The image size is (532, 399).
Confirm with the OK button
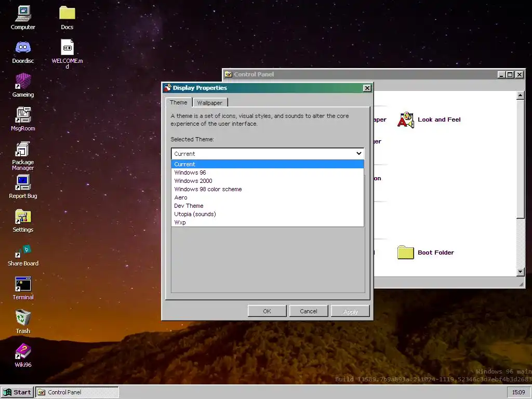point(267,311)
